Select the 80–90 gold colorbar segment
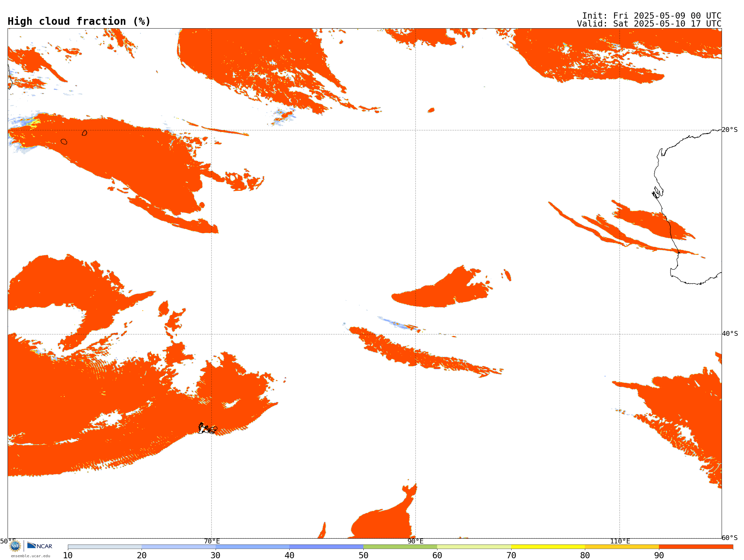 622,547
